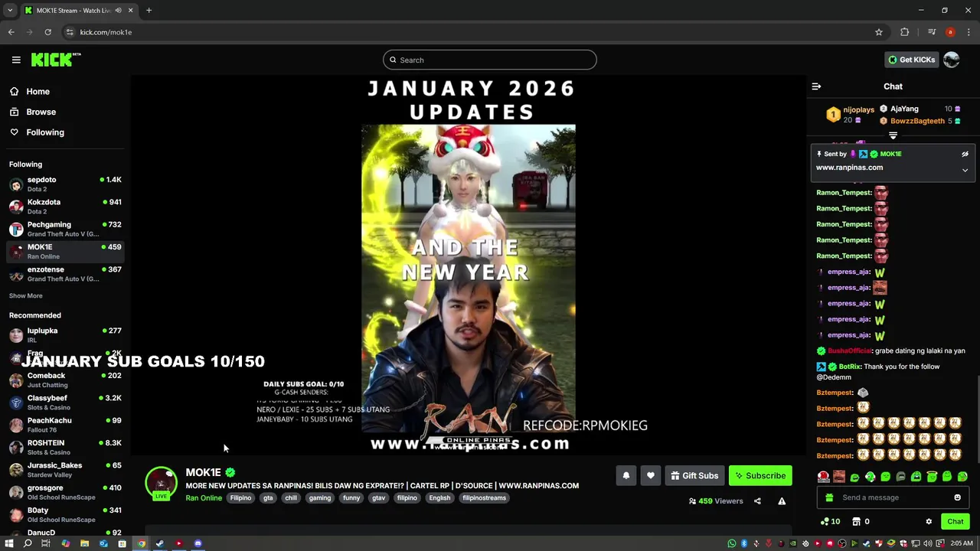Select the chill tag
The height and width of the screenshot is (551, 980).
tap(291, 497)
